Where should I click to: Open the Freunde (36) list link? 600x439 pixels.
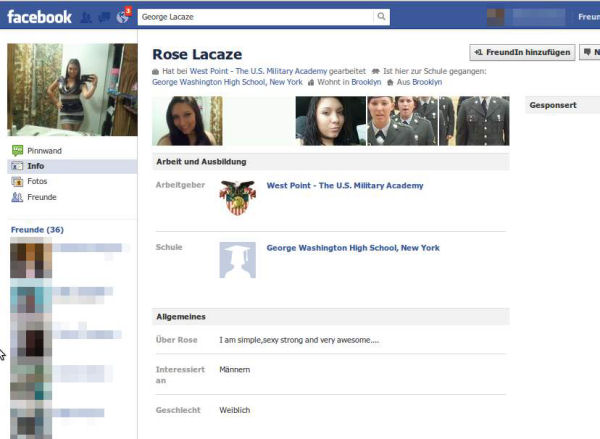[37, 230]
